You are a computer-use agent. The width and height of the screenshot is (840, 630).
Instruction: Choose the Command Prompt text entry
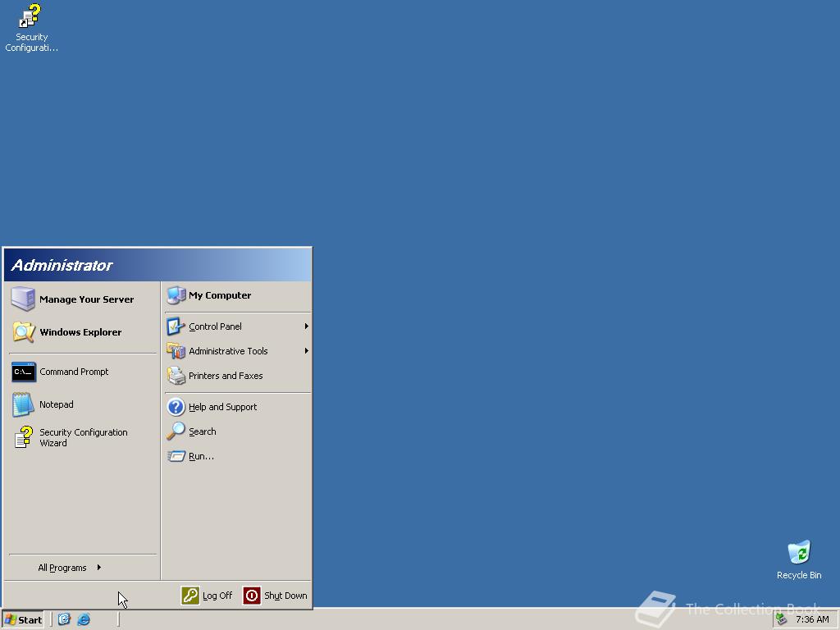click(x=74, y=372)
